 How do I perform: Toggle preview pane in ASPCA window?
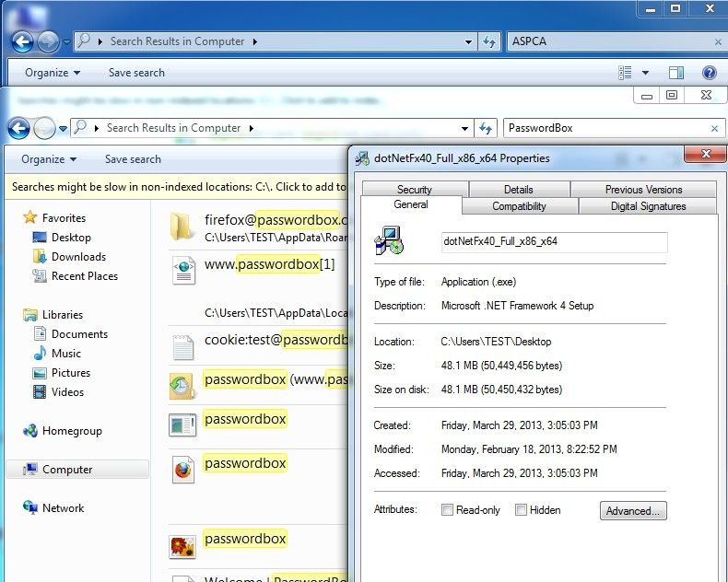(x=676, y=73)
